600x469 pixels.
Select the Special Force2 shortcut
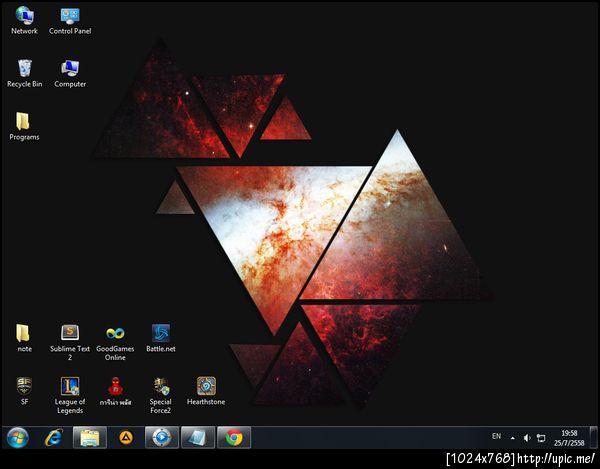click(x=161, y=396)
